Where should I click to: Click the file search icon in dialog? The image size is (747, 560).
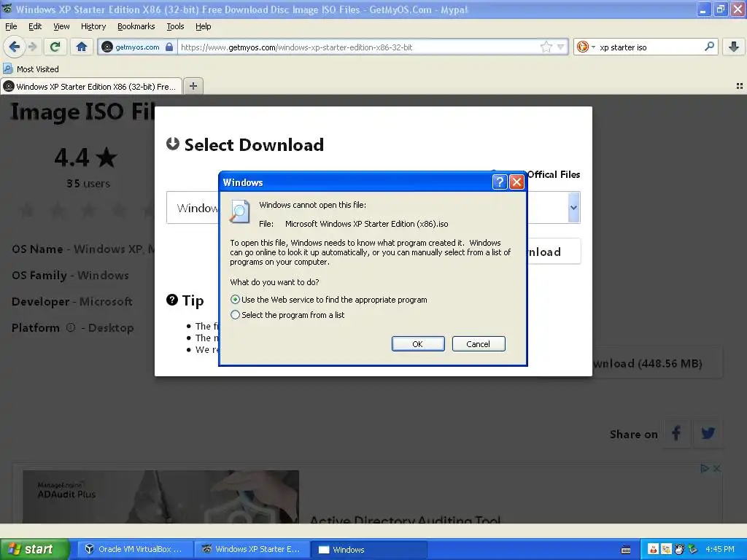pos(239,211)
